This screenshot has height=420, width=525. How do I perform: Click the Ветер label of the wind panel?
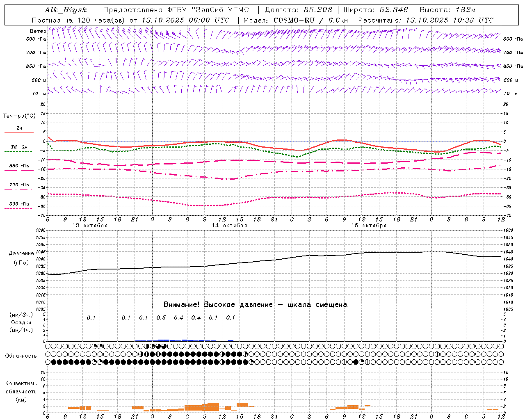[38, 31]
